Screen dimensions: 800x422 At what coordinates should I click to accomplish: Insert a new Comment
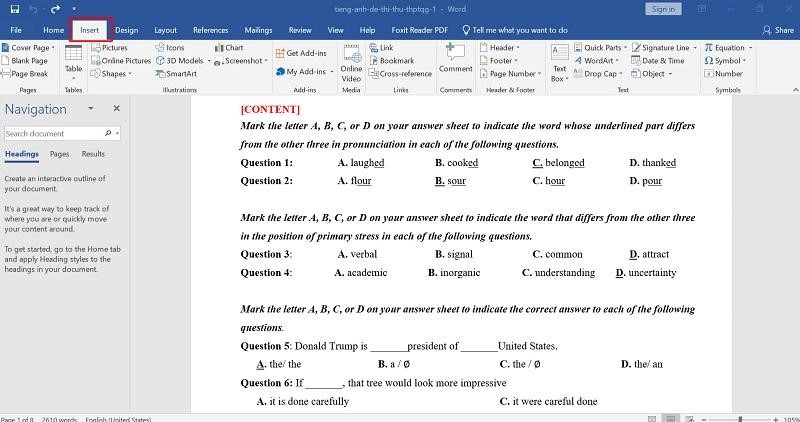click(455, 58)
